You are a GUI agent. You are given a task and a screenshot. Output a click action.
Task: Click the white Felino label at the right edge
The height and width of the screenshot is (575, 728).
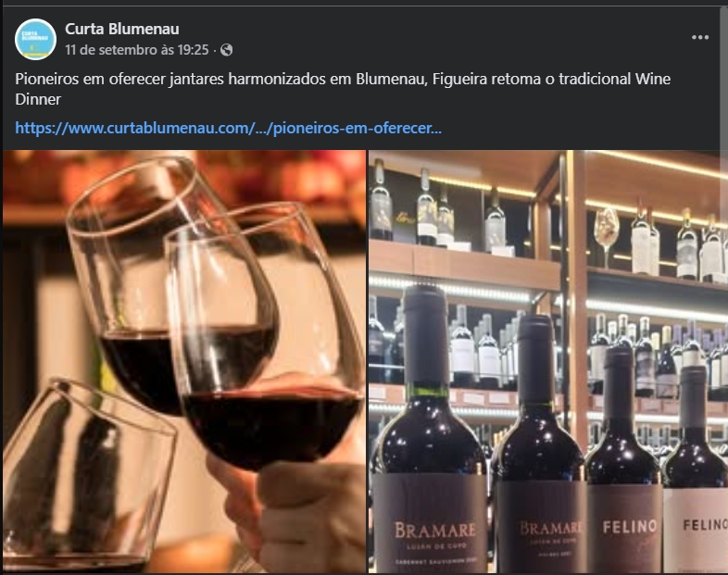tap(696, 530)
